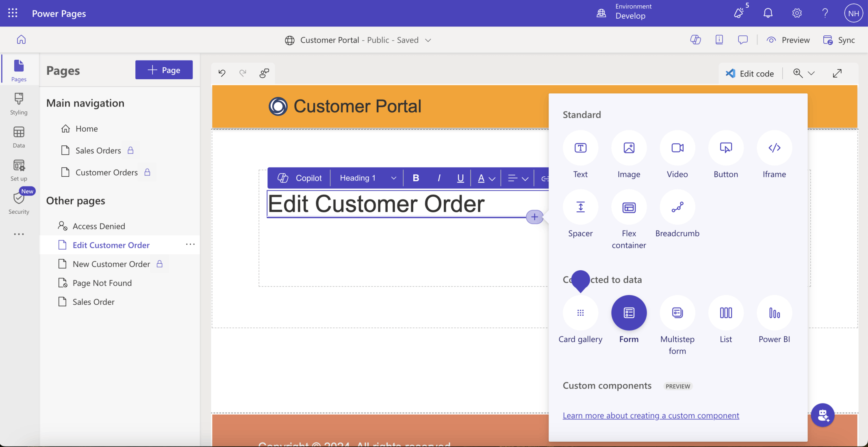Add a Power BI component
This screenshot has width=868, height=447.
774,313
